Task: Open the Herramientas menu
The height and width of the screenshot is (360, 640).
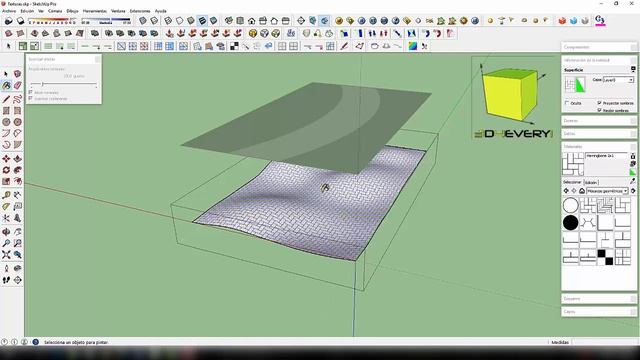Action: click(x=95, y=11)
